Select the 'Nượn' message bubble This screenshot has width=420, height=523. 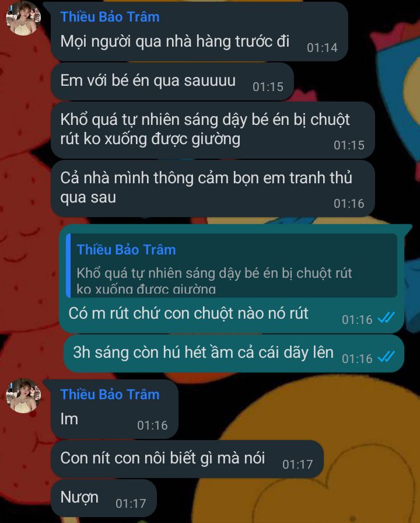(104, 498)
